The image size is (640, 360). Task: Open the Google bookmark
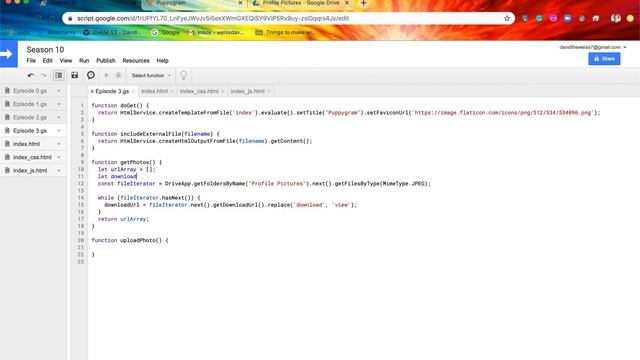(165, 32)
